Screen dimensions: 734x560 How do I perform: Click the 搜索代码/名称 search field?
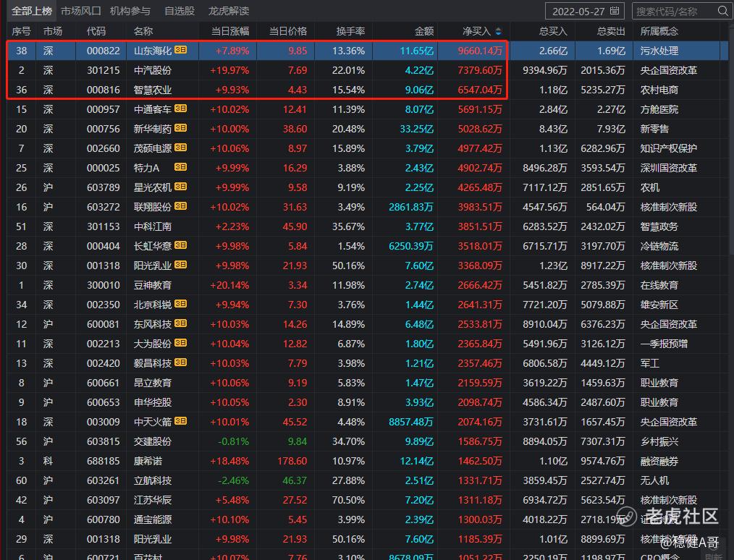point(680,11)
